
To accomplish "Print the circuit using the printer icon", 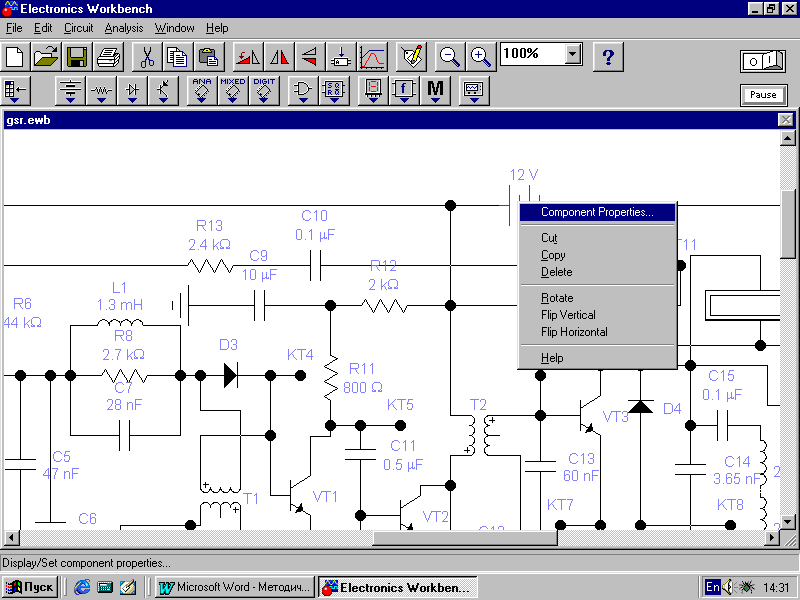I will (108, 56).
